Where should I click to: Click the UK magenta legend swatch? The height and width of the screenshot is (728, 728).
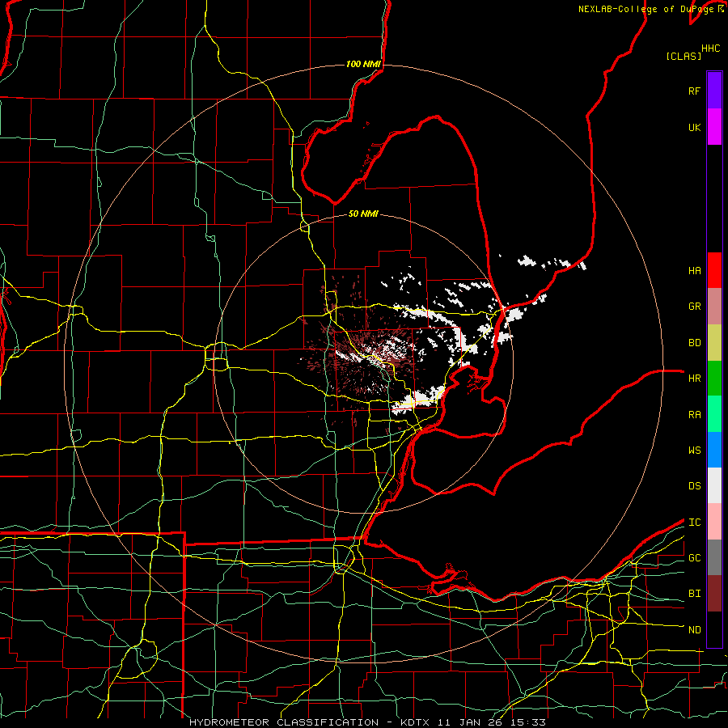click(714, 127)
